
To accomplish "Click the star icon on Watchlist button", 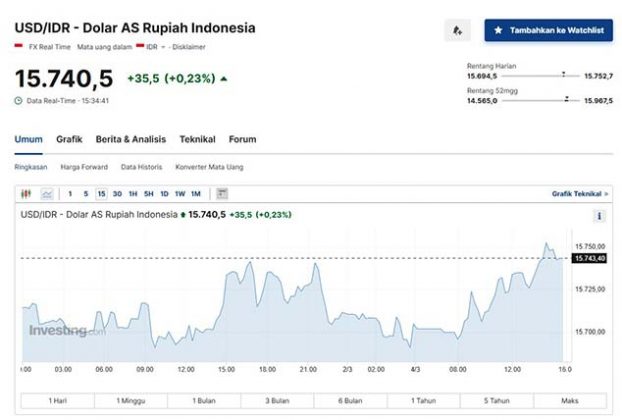I will pyautogui.click(x=499, y=31).
